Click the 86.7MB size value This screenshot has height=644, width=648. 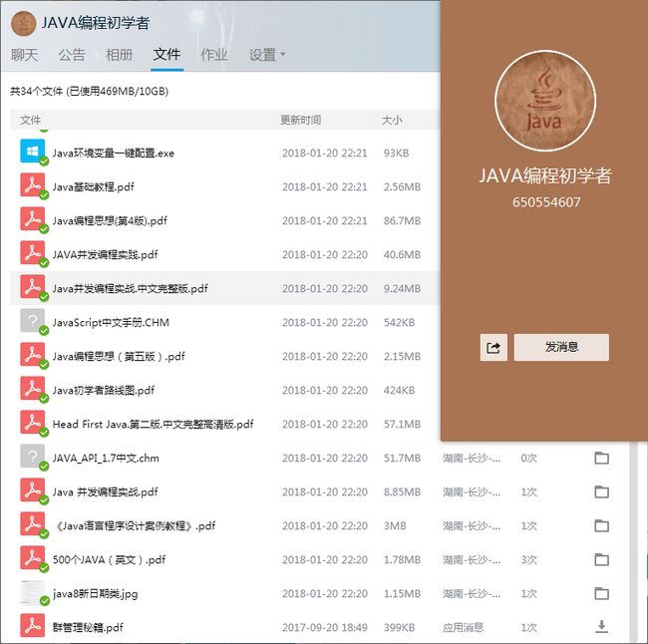(402, 220)
